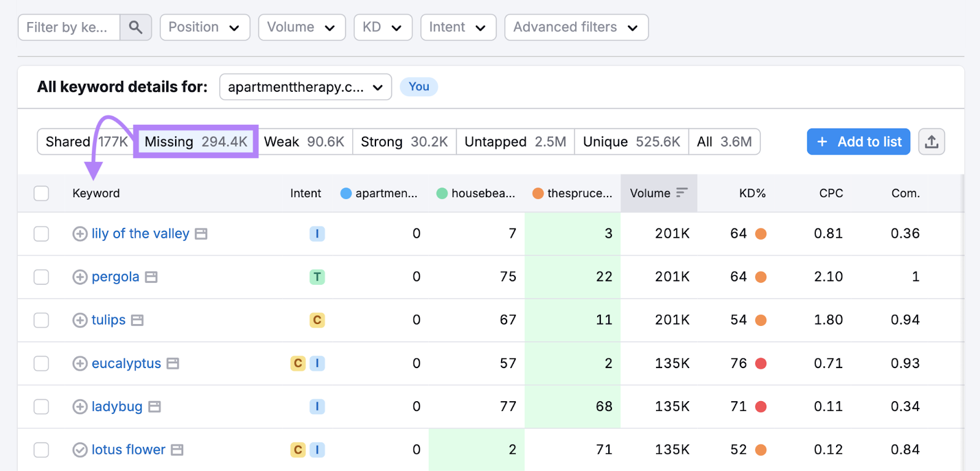The width and height of the screenshot is (980, 471).
Task: Select the Untapped keywords tab
Action: 514,142
